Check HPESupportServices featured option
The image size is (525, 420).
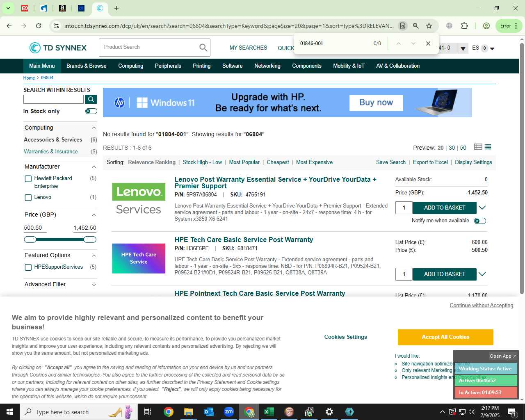28,267
